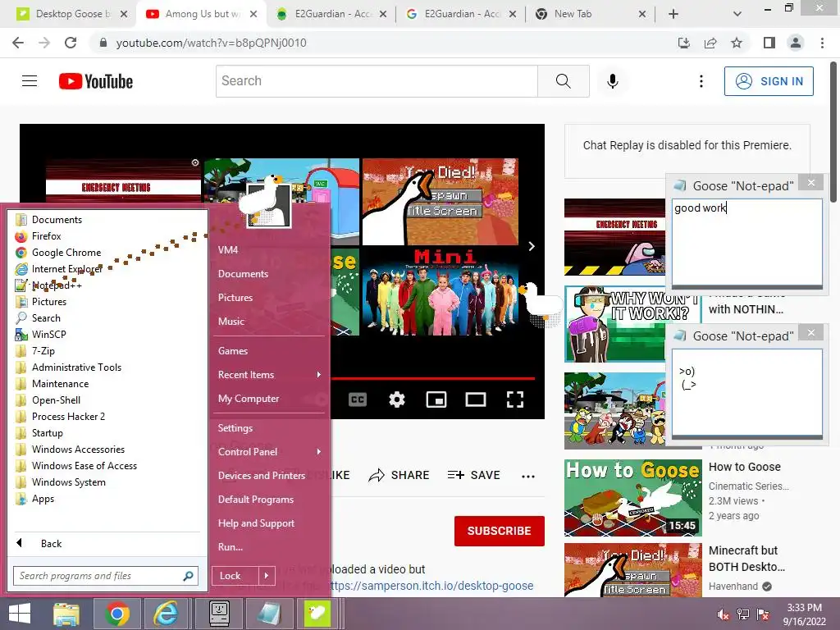
Task: Open the samperson.itch.io desktop-goose link
Action: point(431,586)
